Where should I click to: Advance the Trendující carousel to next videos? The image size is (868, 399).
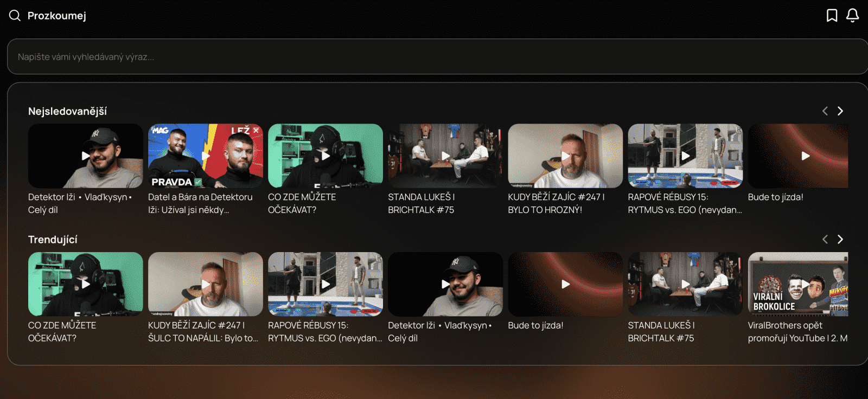point(840,240)
